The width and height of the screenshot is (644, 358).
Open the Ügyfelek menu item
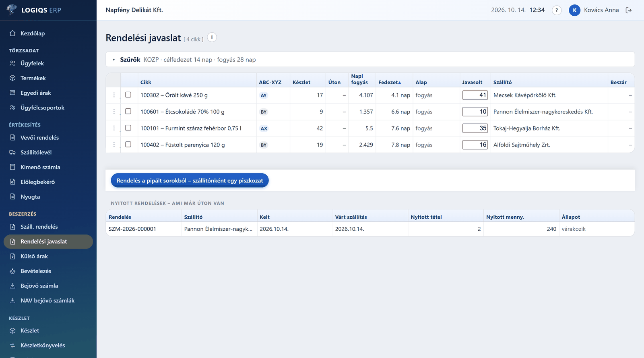[x=48, y=63]
